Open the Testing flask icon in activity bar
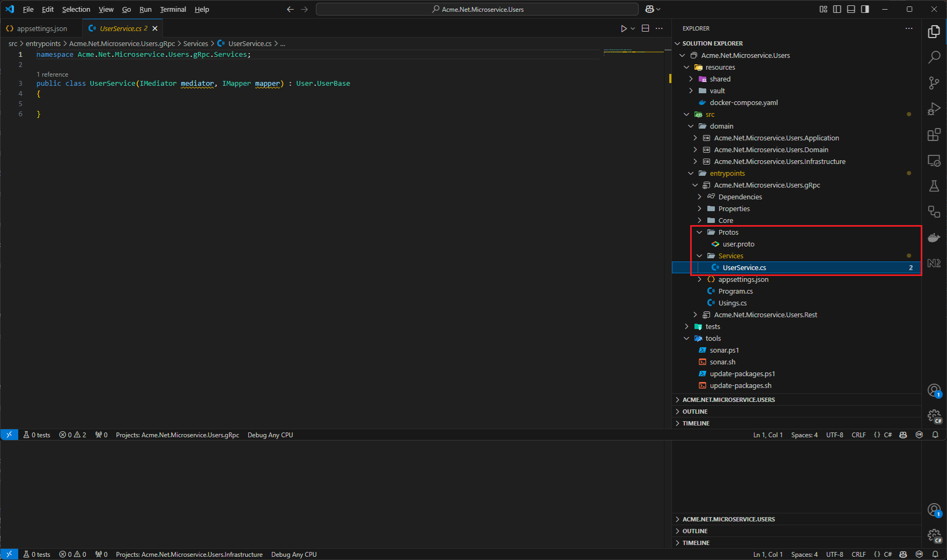Viewport: 947px width, 560px height. click(934, 185)
